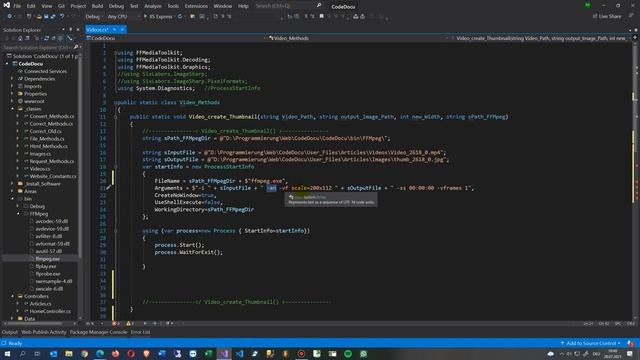The image size is (640, 360).
Task: Expand the Properties node
Action: [12, 94]
